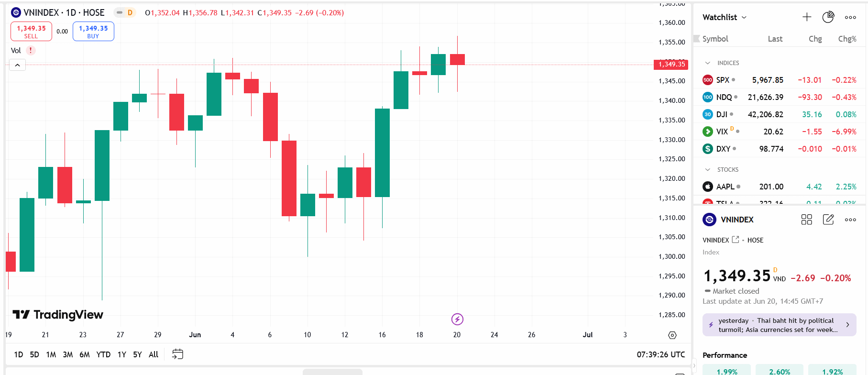This screenshot has height=375, width=868.
Task: Open the Watchlist name dropdown
Action: pos(724,17)
